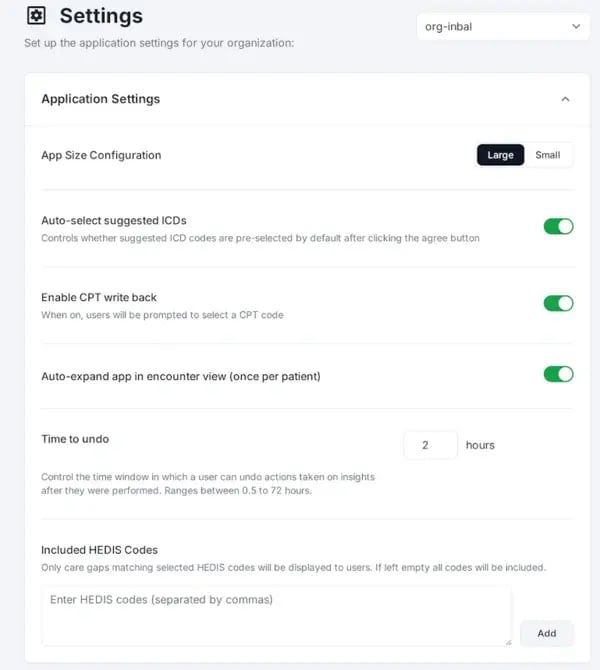Click the Settings page heading

101,16
